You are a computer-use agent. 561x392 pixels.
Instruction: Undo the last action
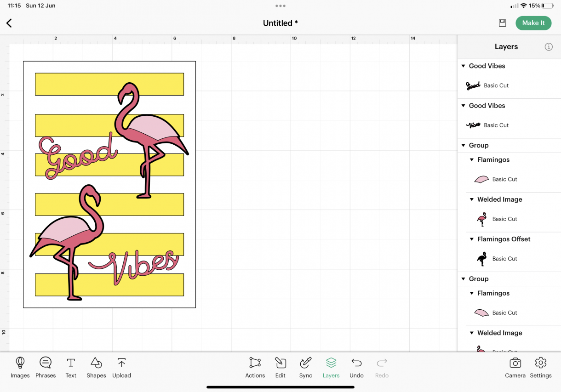(x=356, y=367)
